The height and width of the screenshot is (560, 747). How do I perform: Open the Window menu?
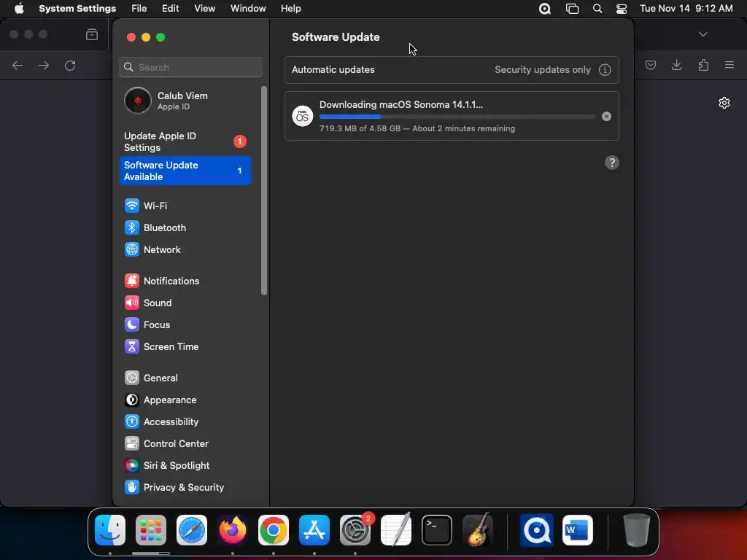pos(248,9)
